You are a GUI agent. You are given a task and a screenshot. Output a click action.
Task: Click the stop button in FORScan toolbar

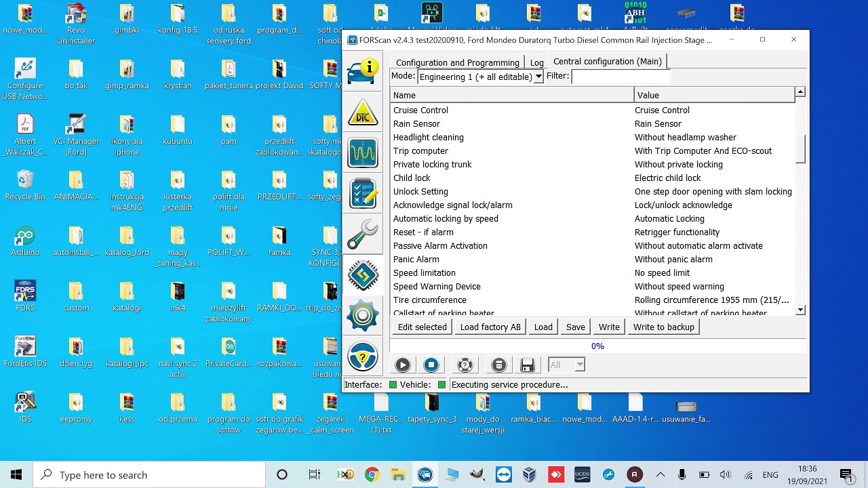tap(431, 365)
